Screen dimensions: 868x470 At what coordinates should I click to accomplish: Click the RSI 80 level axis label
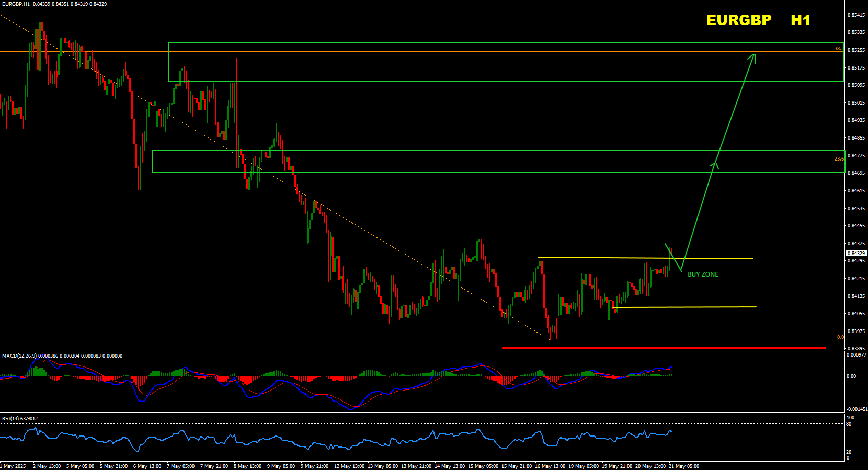849,424
